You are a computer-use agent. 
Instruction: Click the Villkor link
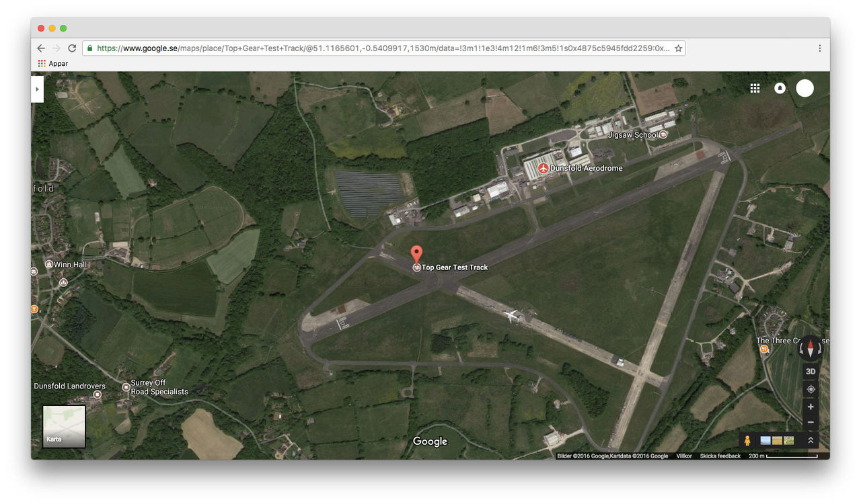683,456
